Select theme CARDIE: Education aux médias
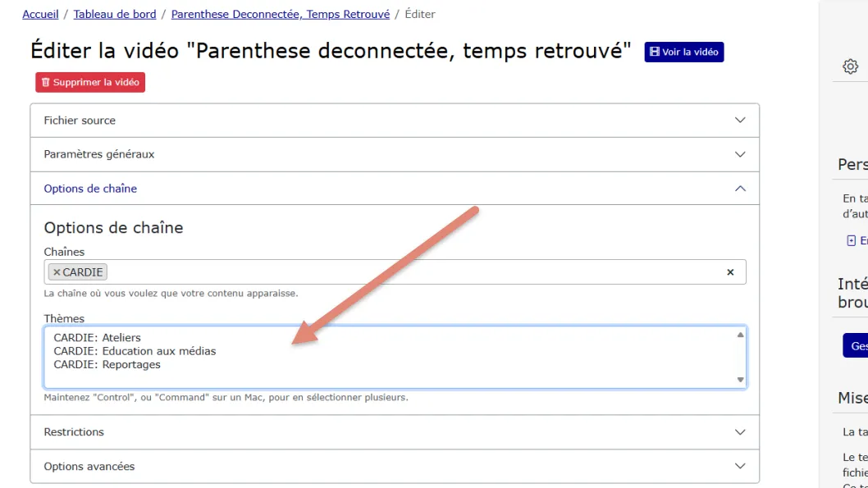 135,351
